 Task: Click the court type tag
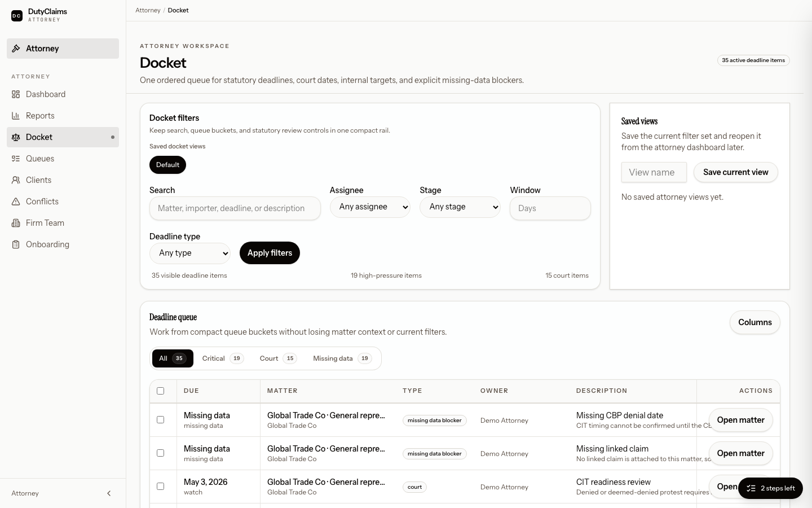[x=414, y=487]
